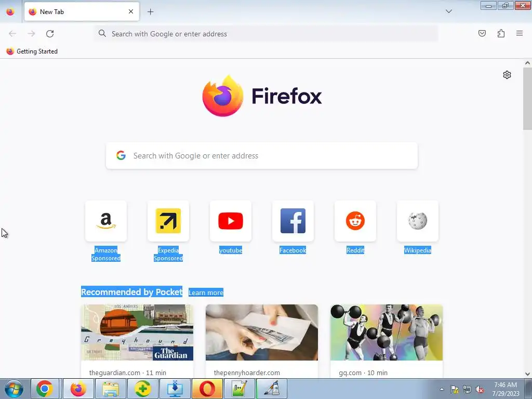
Task: Open the paint tool taskbar icon
Action: 271,389
